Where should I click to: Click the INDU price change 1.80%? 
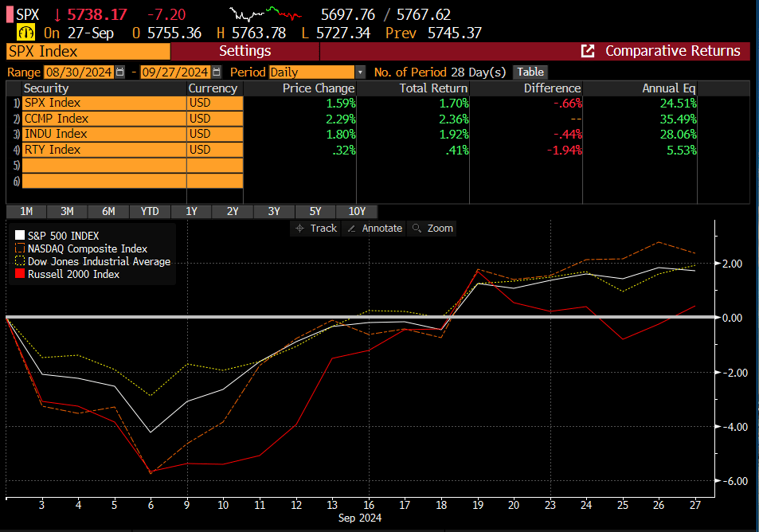tap(341, 134)
